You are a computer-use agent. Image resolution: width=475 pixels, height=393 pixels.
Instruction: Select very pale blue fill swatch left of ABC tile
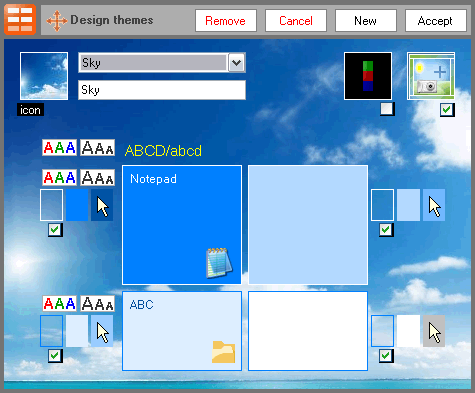tap(77, 331)
